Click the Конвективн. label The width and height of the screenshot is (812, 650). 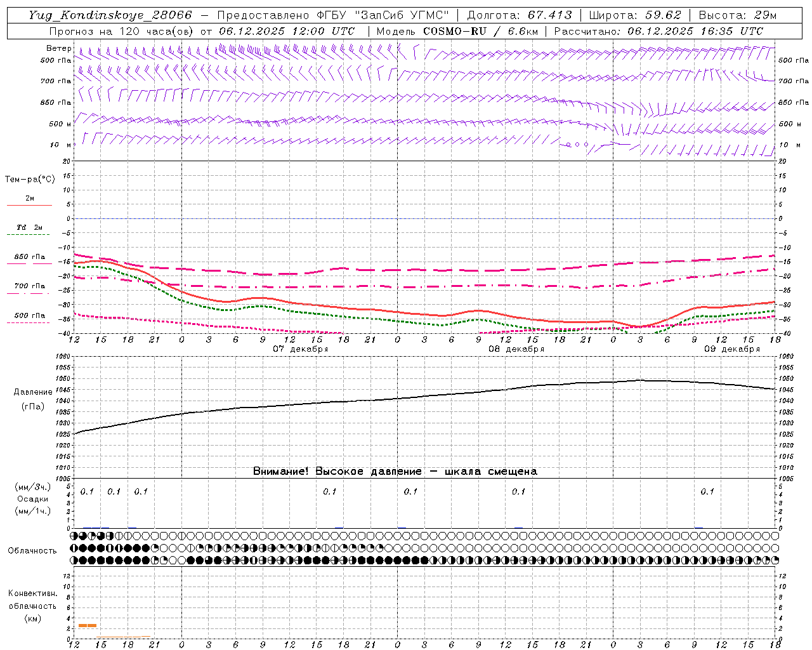(32, 594)
